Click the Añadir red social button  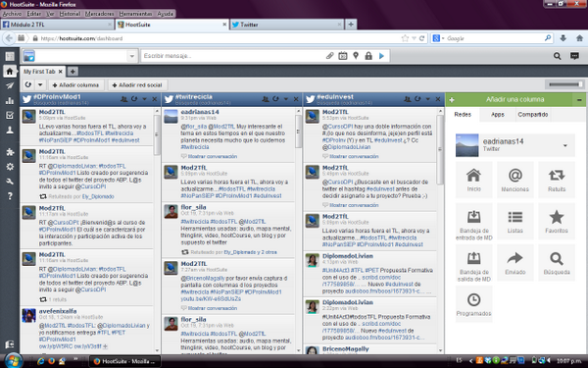click(x=137, y=85)
